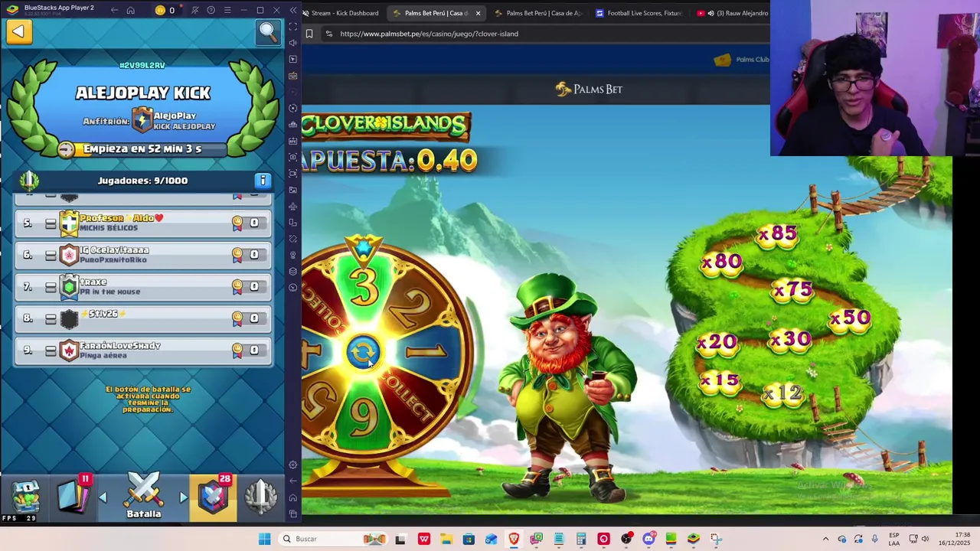The height and width of the screenshot is (551, 980).
Task: Switch to Football Live Scores tab
Action: [x=640, y=13]
